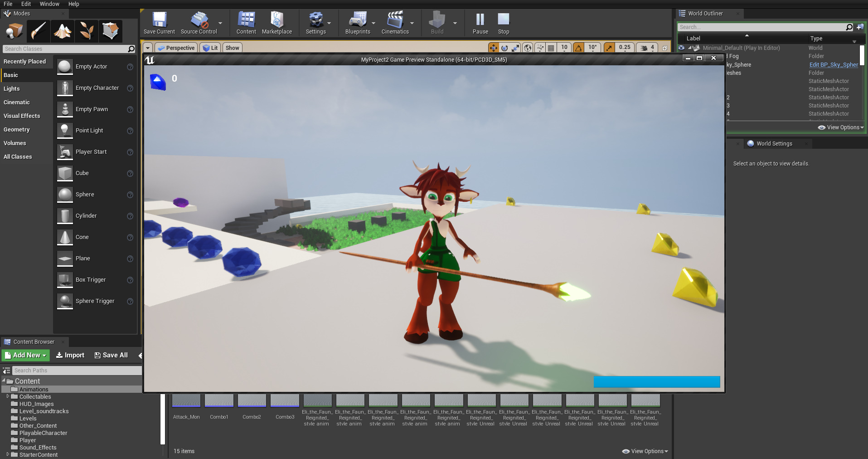This screenshot has width=868, height=459.
Task: Click the camera speed icon in viewport toolbar
Action: (644, 48)
